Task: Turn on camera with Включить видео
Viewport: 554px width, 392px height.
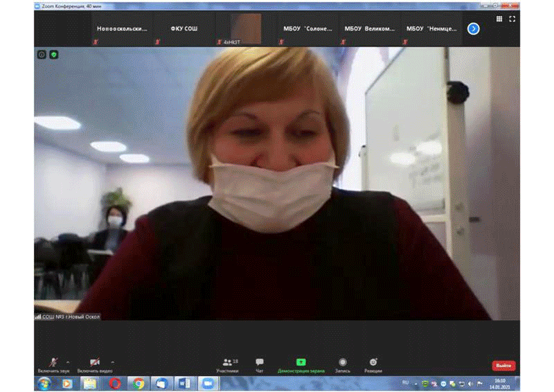Action: 94,364
